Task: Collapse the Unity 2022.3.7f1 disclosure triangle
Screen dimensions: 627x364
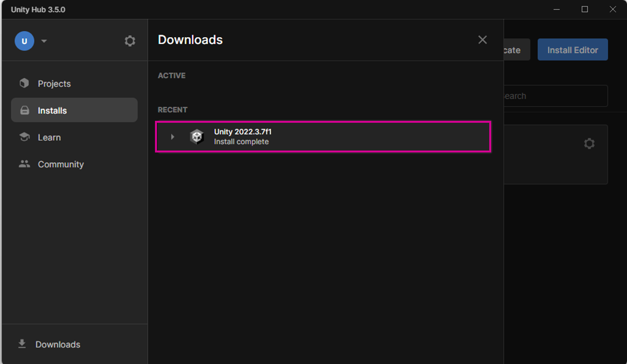Action: [172, 136]
